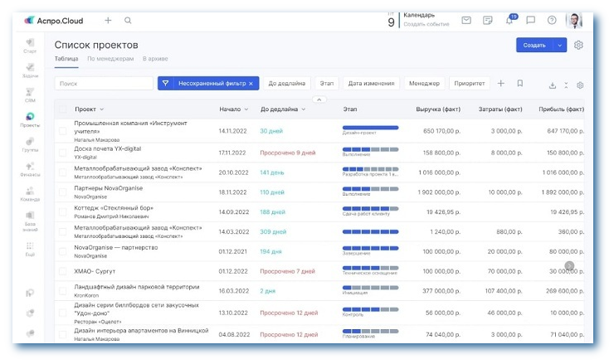Click stage progress bar for Дизайн-проект
The image size is (614, 364).
(370, 127)
